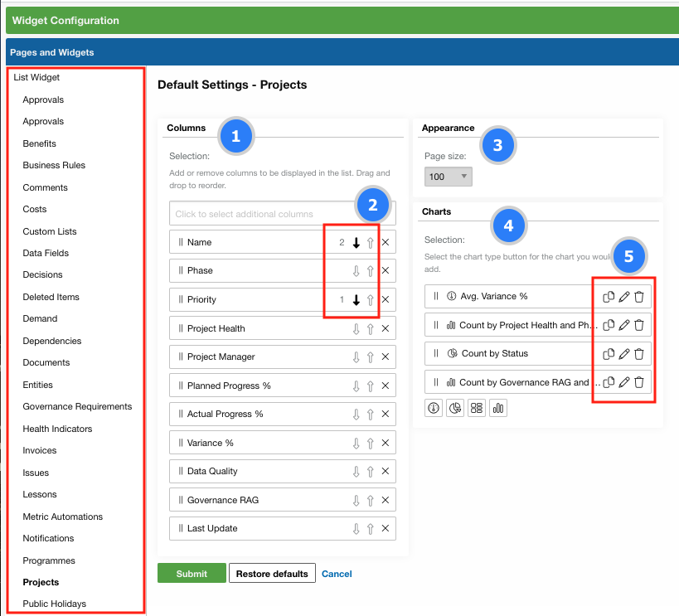The width and height of the screenshot is (679, 616).
Task: Toggle descending sort on Priority column
Action: (x=356, y=300)
